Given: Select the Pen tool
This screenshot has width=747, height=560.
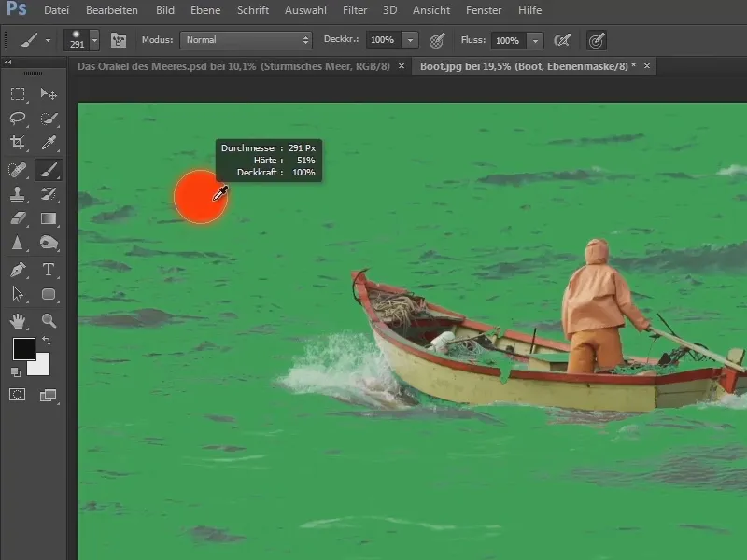Looking at the screenshot, I should pyautogui.click(x=18, y=270).
